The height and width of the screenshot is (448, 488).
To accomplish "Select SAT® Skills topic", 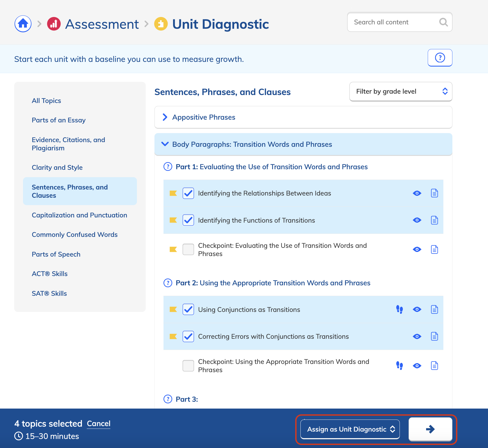I will [x=49, y=293].
